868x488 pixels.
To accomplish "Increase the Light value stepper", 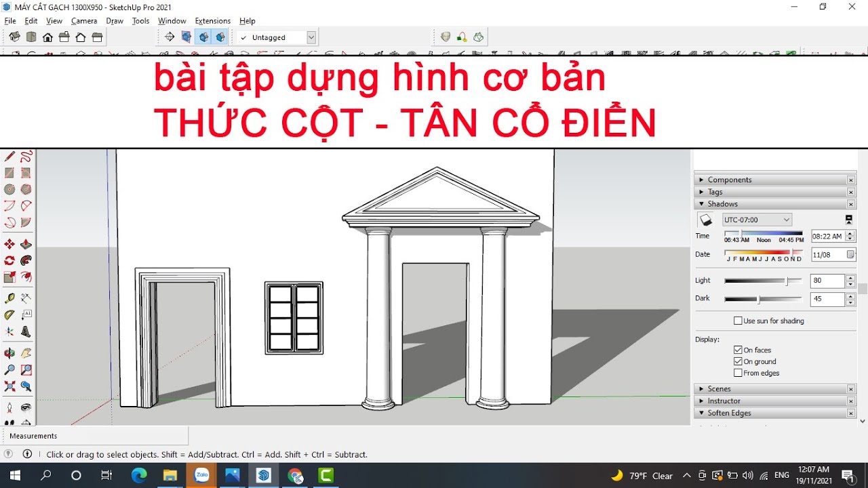I will click(x=850, y=277).
